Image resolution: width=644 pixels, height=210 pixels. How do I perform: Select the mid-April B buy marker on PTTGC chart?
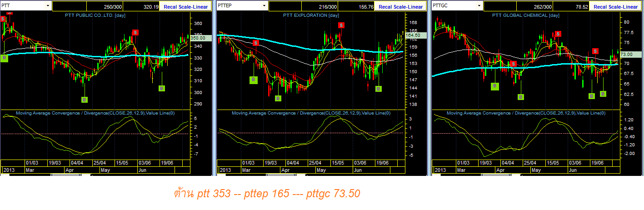pyautogui.click(x=521, y=96)
